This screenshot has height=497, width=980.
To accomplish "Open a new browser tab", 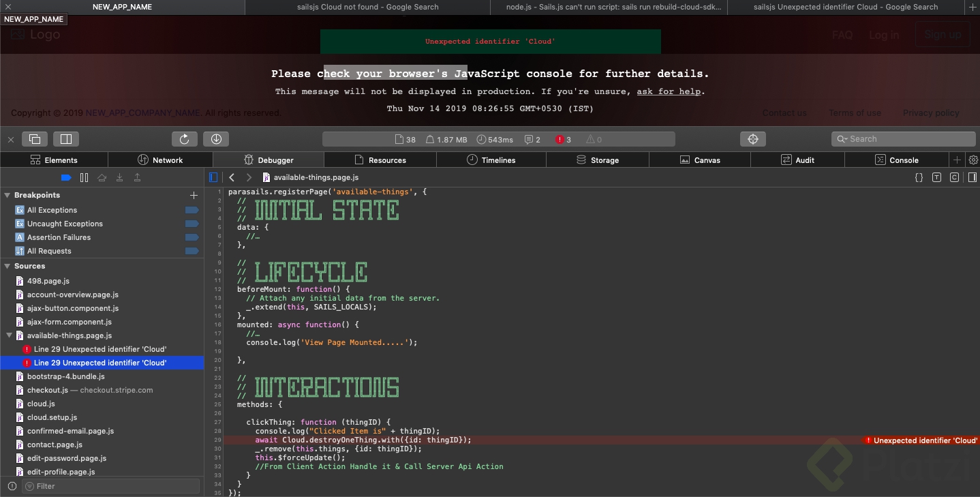I will point(973,7).
